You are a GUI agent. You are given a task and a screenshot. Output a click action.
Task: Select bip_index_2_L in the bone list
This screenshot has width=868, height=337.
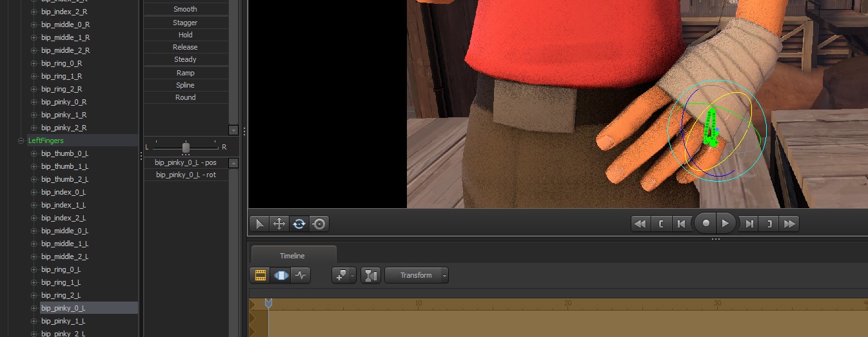[x=64, y=218]
